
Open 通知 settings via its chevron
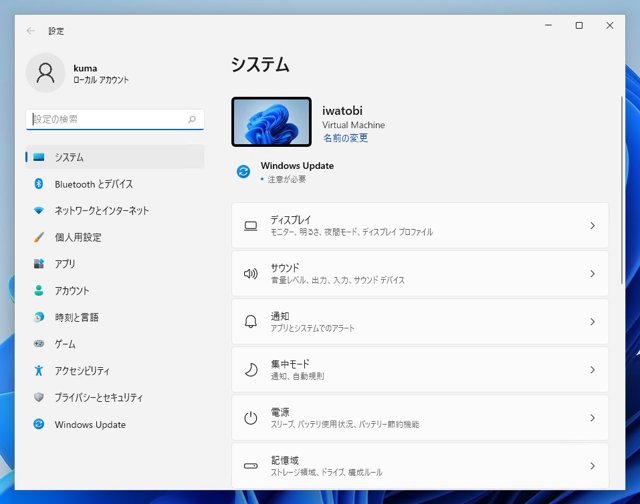[x=592, y=322]
